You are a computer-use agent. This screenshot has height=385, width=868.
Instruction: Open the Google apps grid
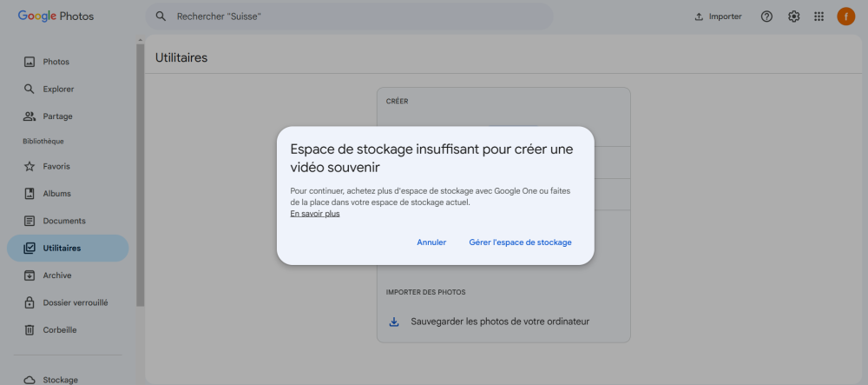819,17
